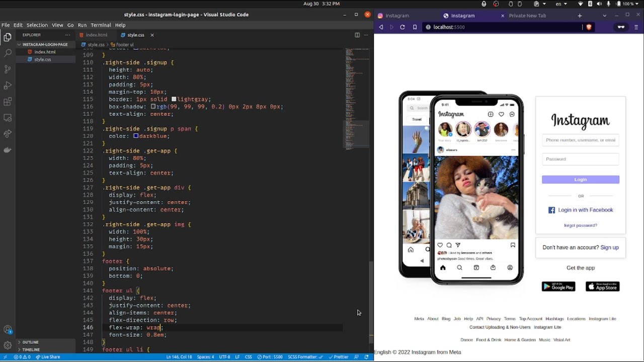Open errors and warnings in status bar

pos(22,357)
